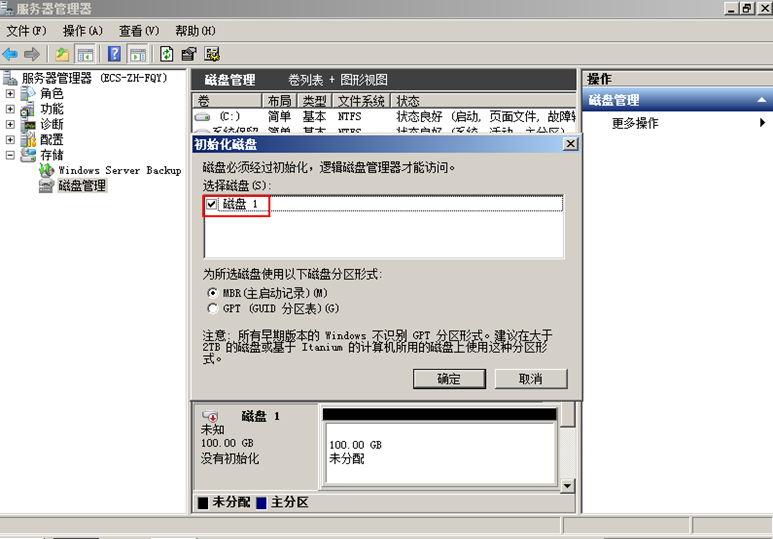Viewport: 773px width, 539px height.
Task: Click the 磁盘管理 title in the center header
Action: [x=230, y=80]
